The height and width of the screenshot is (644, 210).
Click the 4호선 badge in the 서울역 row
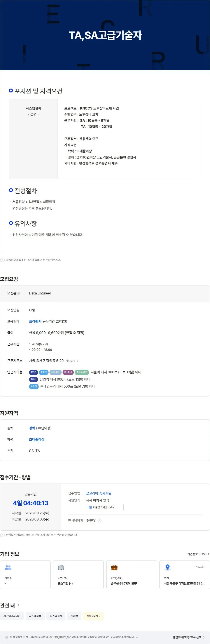point(44,372)
